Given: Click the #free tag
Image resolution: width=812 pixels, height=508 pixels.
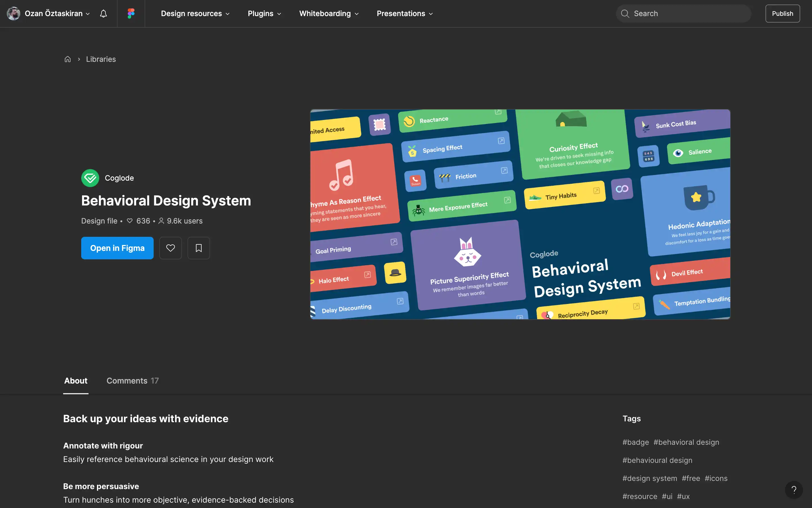Looking at the screenshot, I should [691, 478].
